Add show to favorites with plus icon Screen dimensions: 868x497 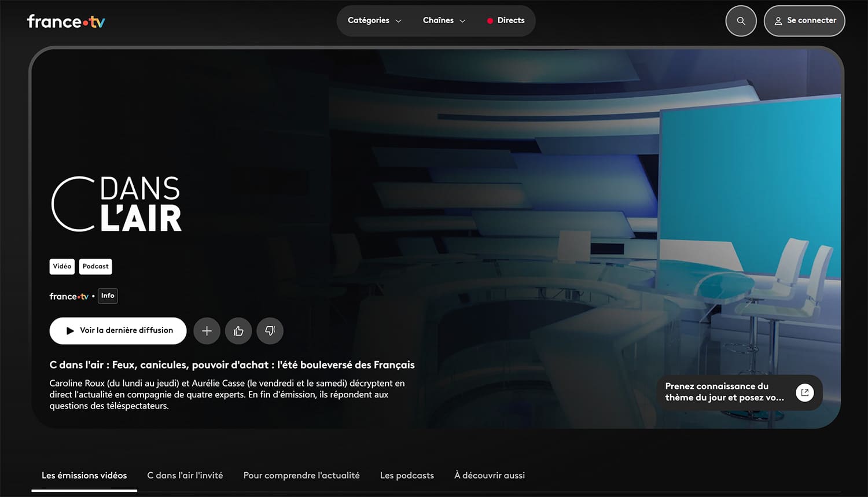pyautogui.click(x=207, y=331)
